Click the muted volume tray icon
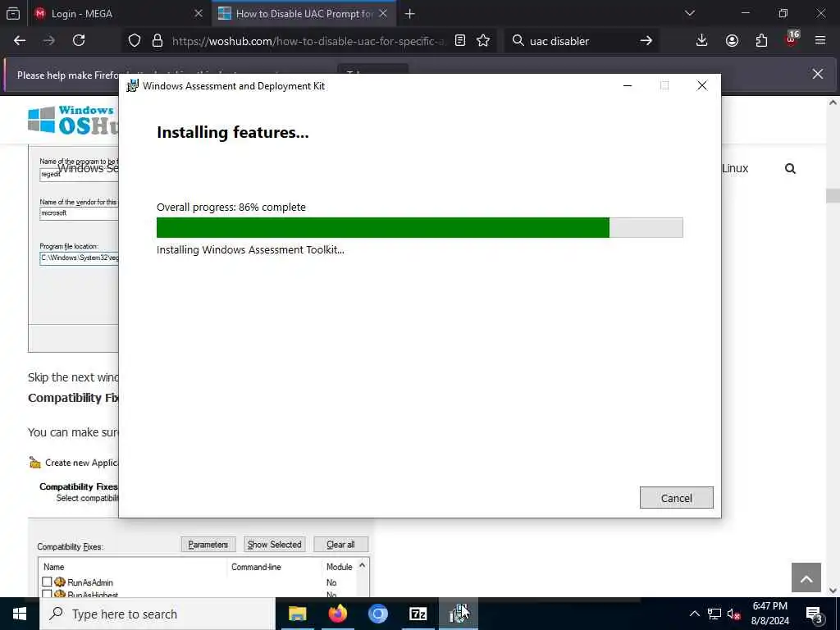Image resolution: width=840 pixels, height=630 pixels. coord(734,614)
